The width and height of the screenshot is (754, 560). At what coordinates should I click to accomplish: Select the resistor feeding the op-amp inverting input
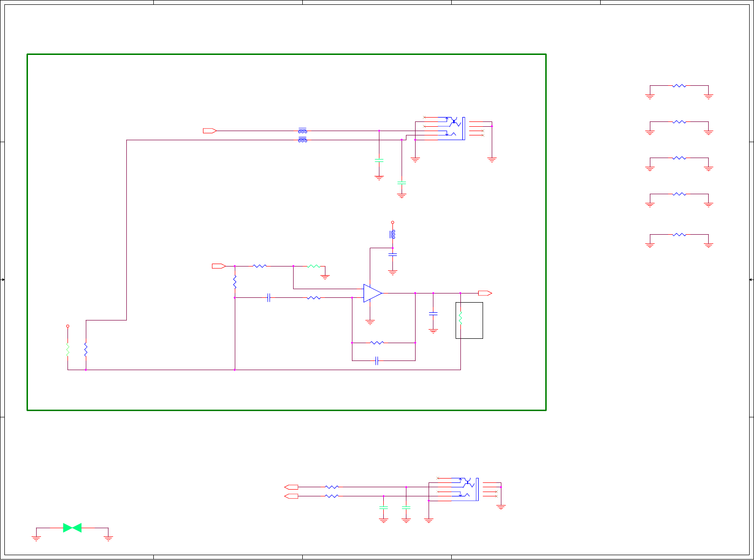click(x=313, y=298)
